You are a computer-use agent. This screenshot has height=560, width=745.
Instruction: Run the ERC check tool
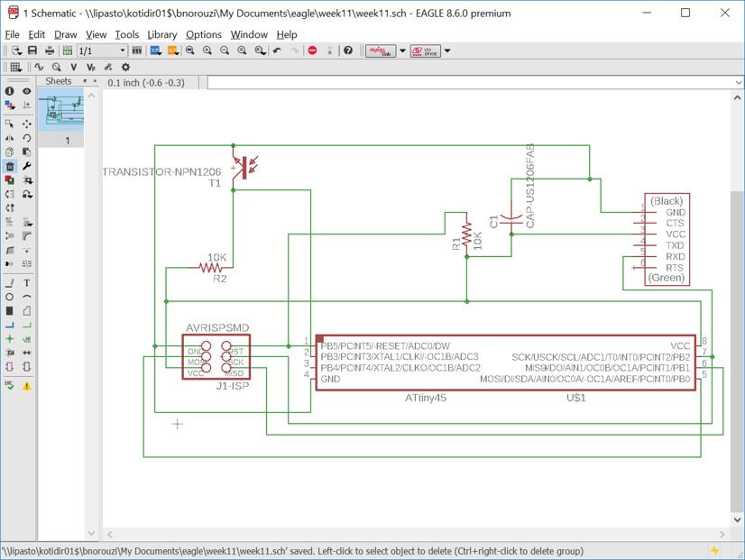[10, 385]
